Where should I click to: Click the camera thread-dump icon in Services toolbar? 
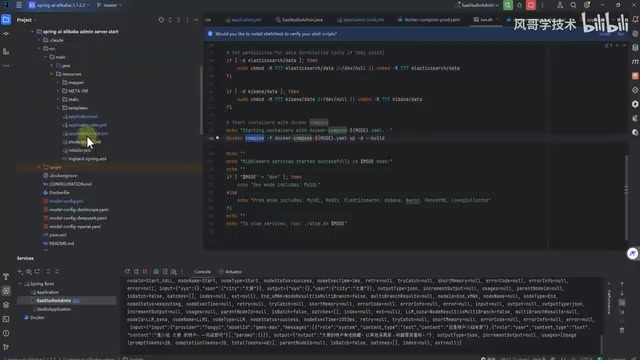(156, 271)
